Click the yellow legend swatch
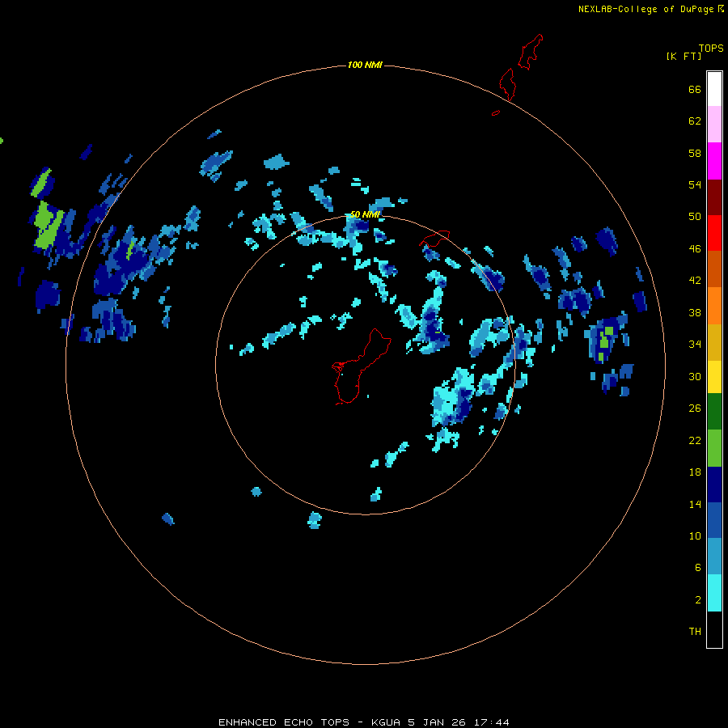 click(714, 377)
